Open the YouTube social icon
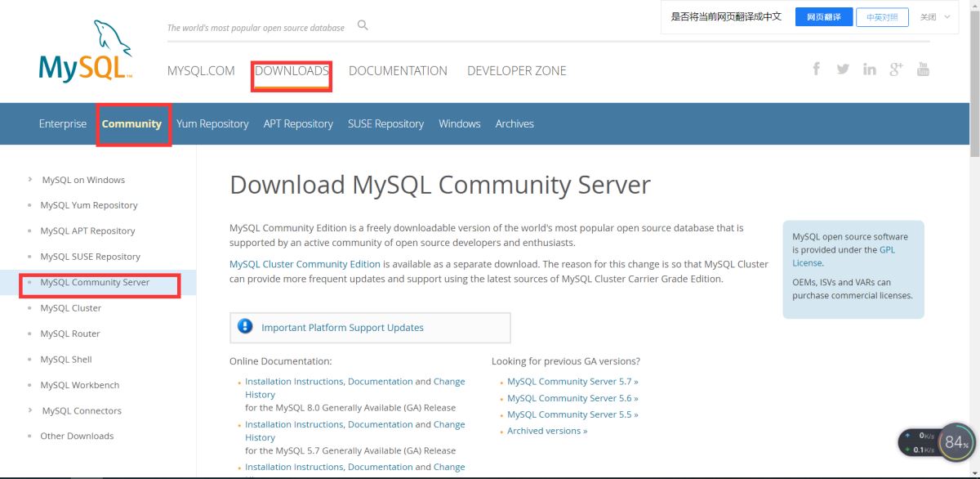The height and width of the screenshot is (479, 980). coord(923,69)
